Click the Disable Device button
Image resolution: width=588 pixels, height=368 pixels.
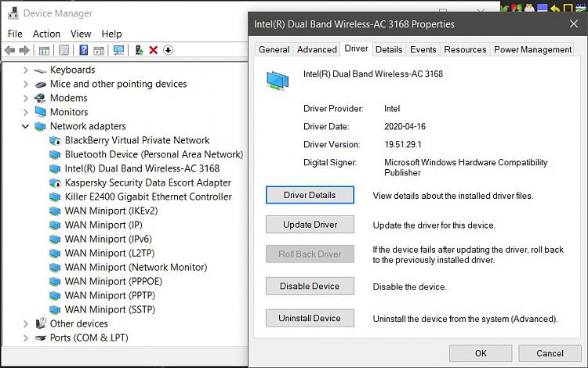[310, 286]
